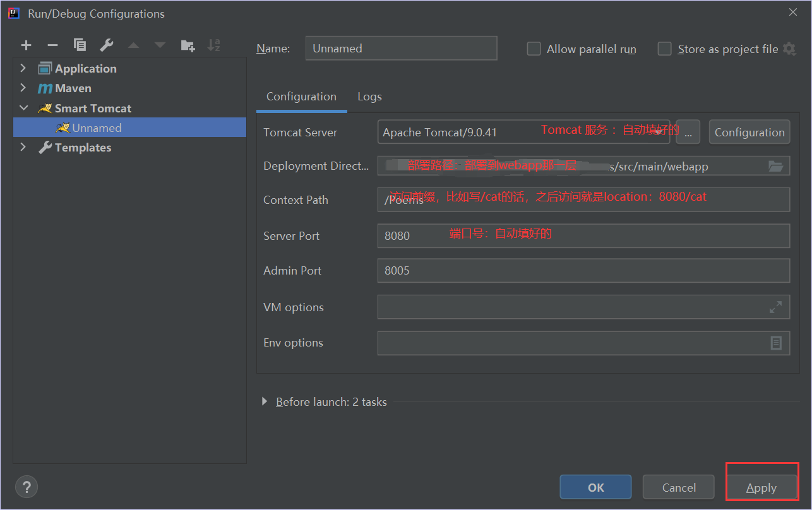Screen dimensions: 812x510
Task: Expand the Maven tree node
Action: (x=23, y=88)
